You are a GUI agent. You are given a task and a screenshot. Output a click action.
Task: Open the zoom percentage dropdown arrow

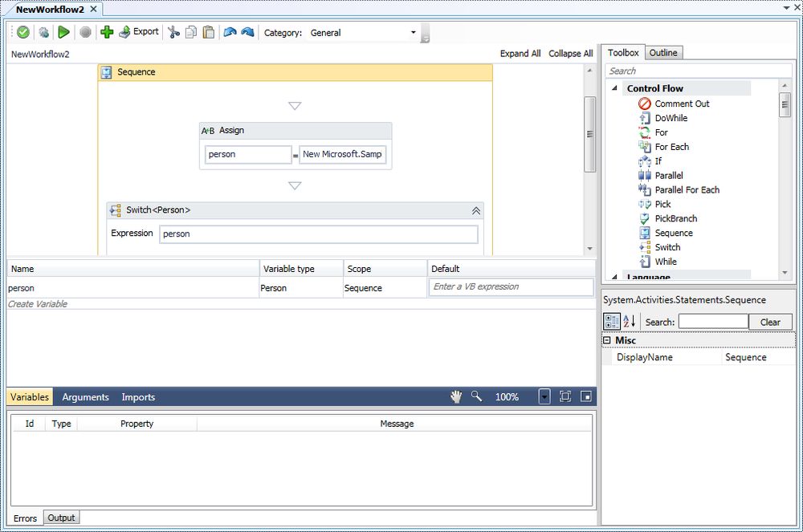click(x=544, y=396)
